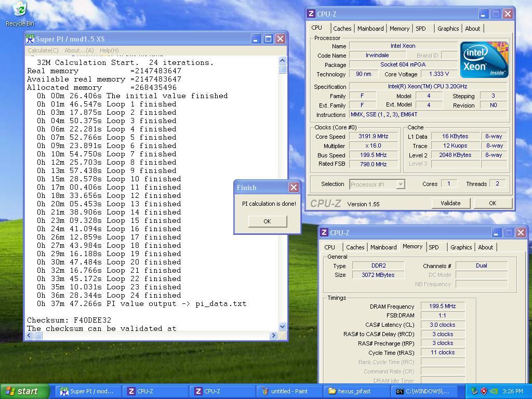Click the memory Size 3072 MBytes value
The image size is (532, 399).
[378, 275]
